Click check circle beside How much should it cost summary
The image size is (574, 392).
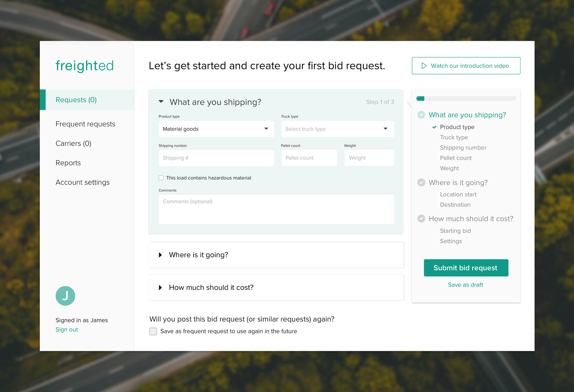tap(421, 218)
